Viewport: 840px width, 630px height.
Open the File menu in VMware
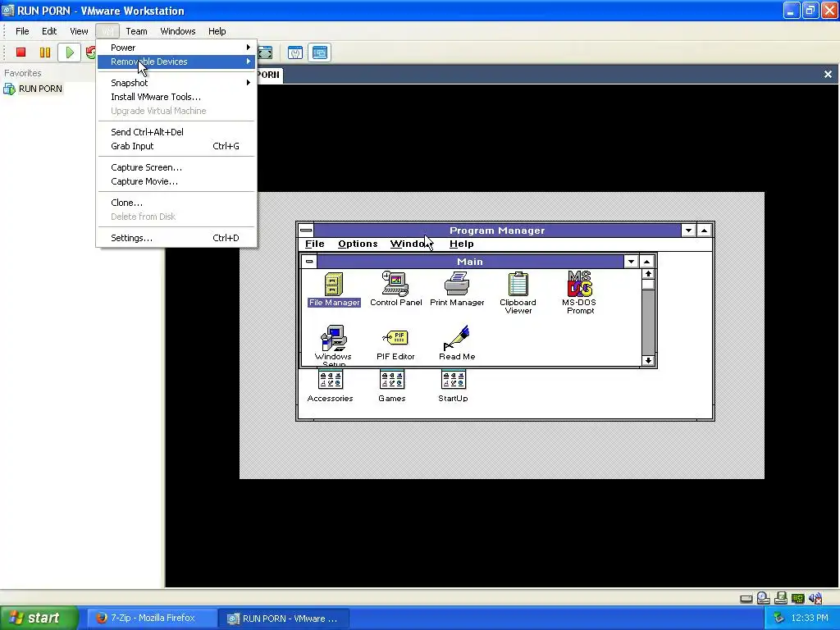coord(22,31)
